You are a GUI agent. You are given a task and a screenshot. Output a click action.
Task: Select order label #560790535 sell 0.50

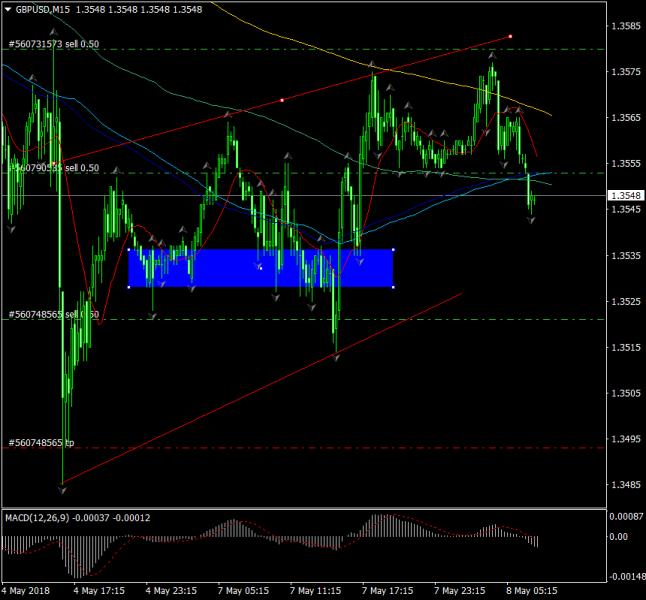pyautogui.click(x=54, y=168)
